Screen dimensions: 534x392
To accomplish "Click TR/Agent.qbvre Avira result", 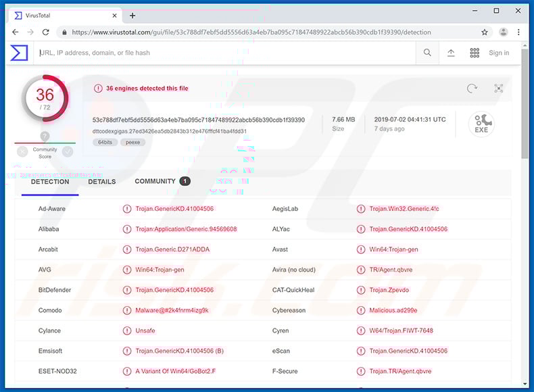I will pyautogui.click(x=391, y=270).
